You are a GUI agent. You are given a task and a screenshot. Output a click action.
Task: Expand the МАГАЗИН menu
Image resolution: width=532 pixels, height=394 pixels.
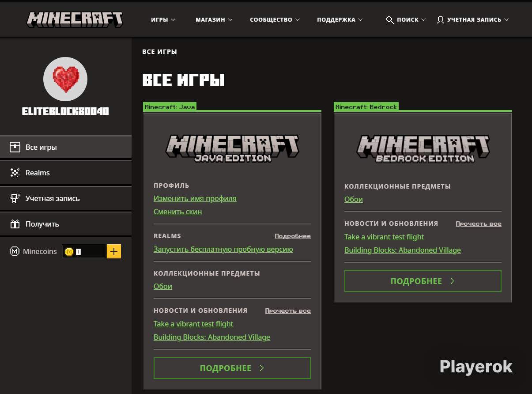[x=214, y=20]
